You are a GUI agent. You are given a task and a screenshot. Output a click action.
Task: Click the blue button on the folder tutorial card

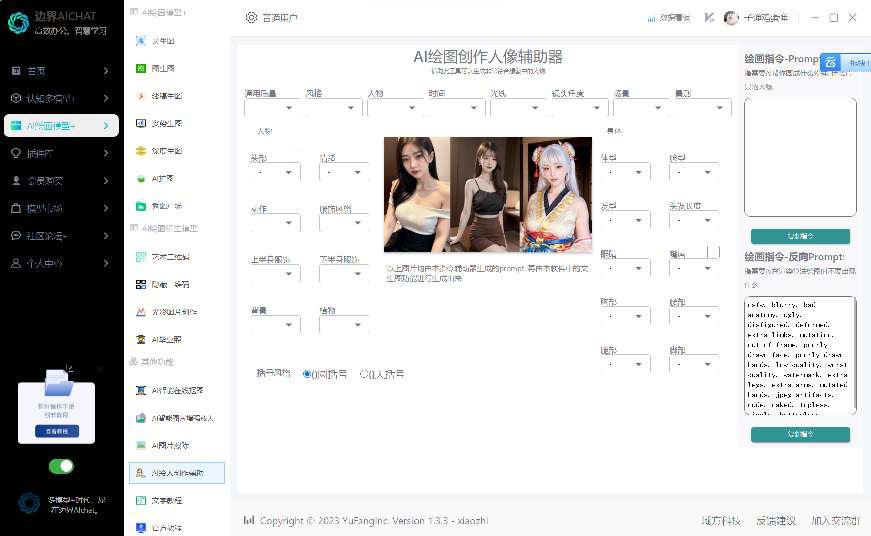tap(57, 431)
